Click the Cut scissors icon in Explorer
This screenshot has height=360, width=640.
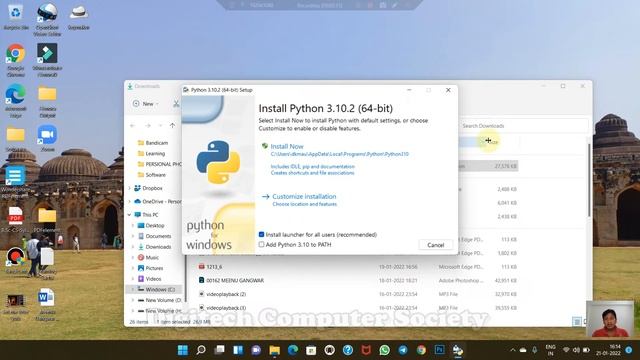point(176,104)
